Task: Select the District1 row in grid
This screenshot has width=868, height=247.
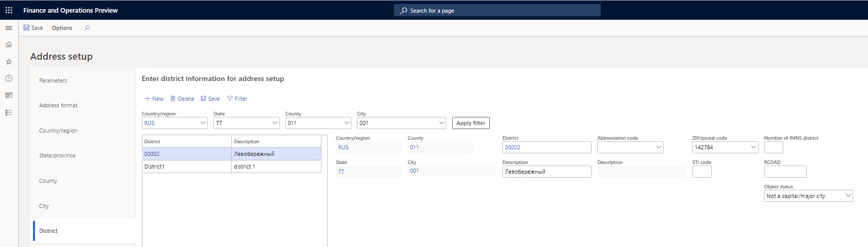Action: click(x=187, y=167)
